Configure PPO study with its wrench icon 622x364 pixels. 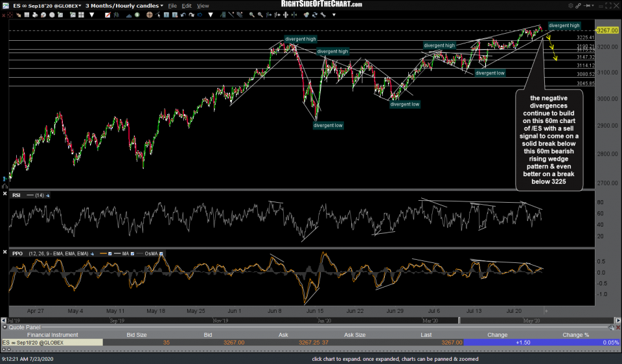tap(92, 254)
